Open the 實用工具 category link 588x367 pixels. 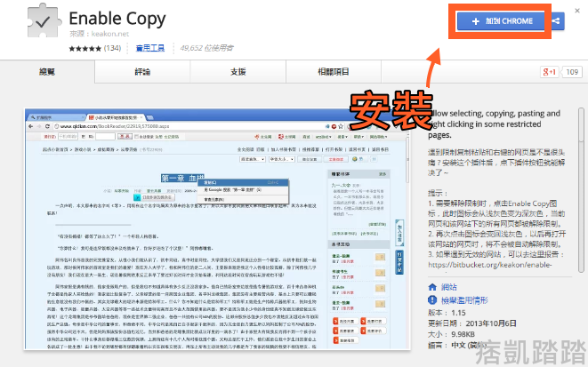150,48
